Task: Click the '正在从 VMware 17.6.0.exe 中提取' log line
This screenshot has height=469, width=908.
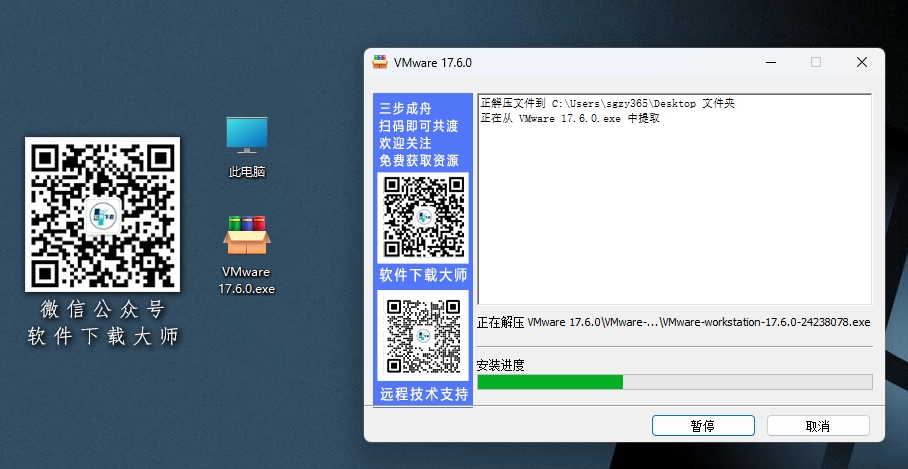Action: [570, 118]
